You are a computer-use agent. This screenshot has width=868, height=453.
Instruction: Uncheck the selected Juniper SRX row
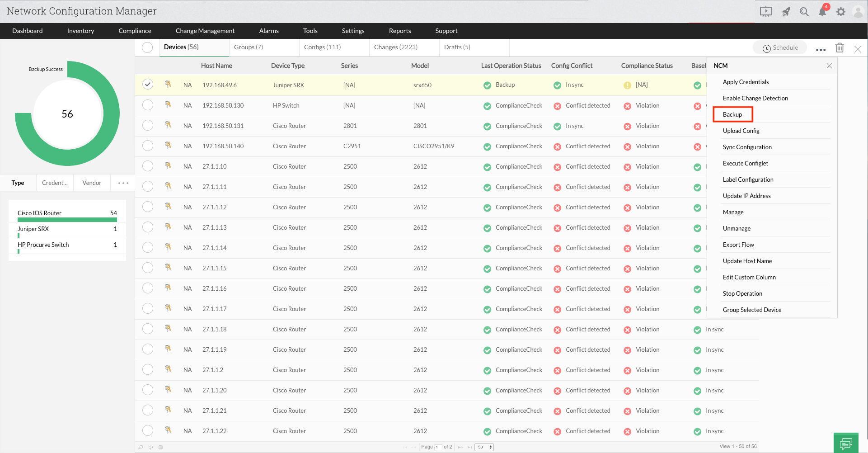coord(147,84)
